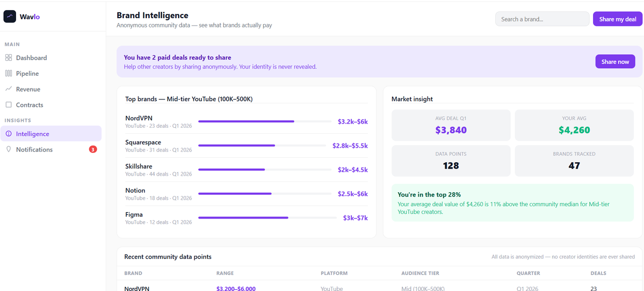Click the $3.2k–$6k range value
Screen dimensions: 644x291
pos(353,121)
